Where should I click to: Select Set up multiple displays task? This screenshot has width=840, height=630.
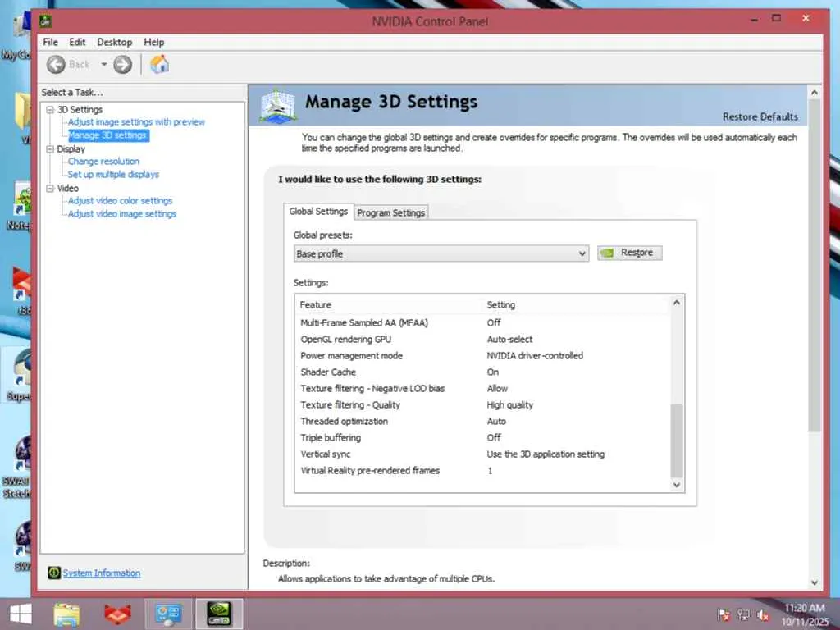point(113,175)
